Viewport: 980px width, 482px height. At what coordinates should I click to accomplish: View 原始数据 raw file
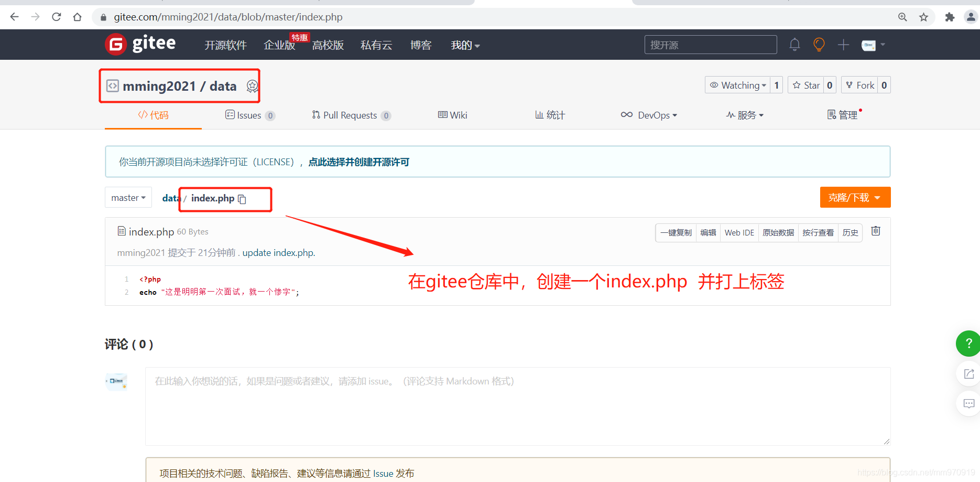click(x=778, y=233)
